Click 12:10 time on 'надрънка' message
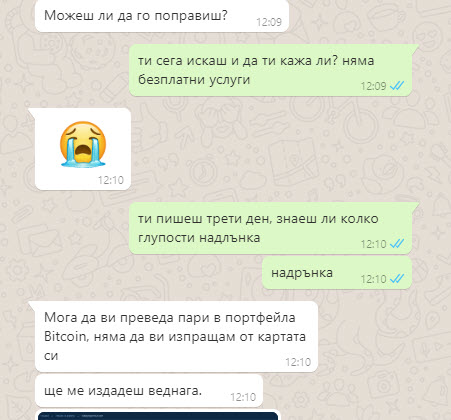 [x=373, y=279]
